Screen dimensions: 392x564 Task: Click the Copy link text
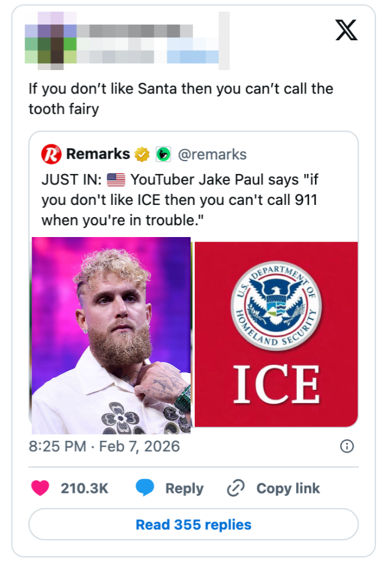coord(288,488)
